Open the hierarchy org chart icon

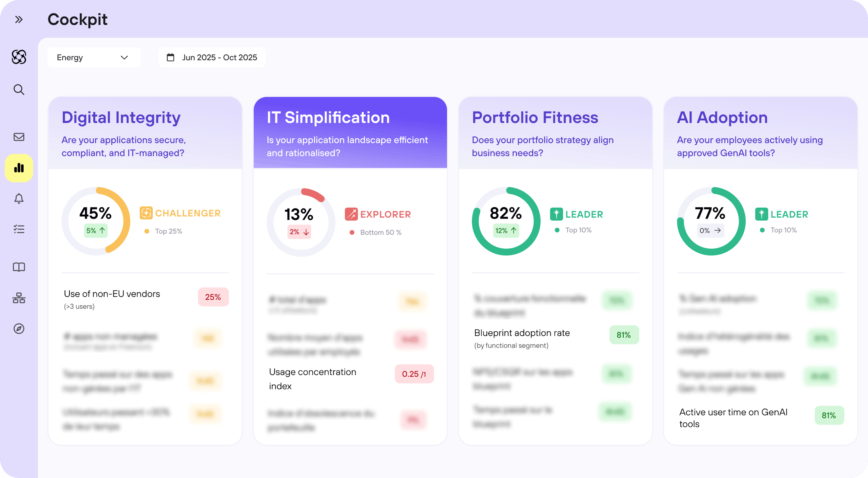(19, 298)
